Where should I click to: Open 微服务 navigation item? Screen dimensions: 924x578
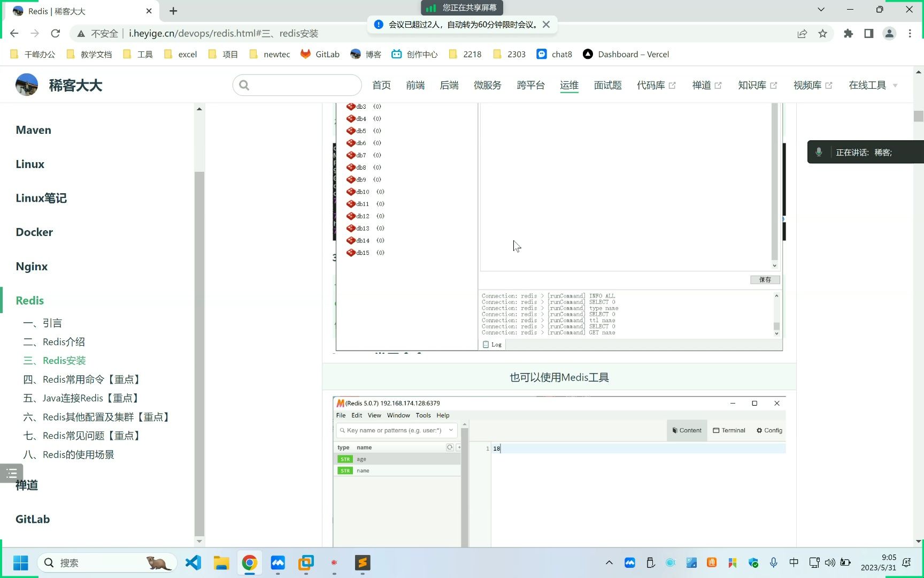click(487, 85)
